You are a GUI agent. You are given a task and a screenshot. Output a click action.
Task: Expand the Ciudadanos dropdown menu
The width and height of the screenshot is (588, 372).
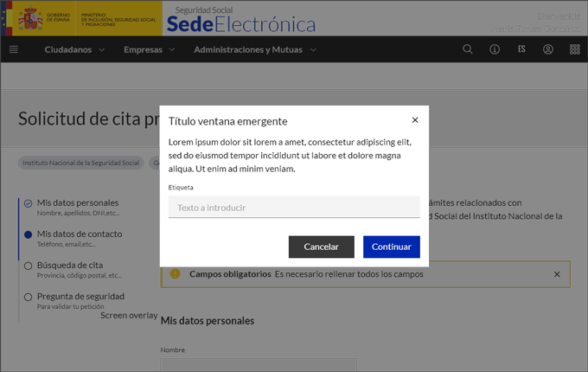pyautogui.click(x=74, y=49)
